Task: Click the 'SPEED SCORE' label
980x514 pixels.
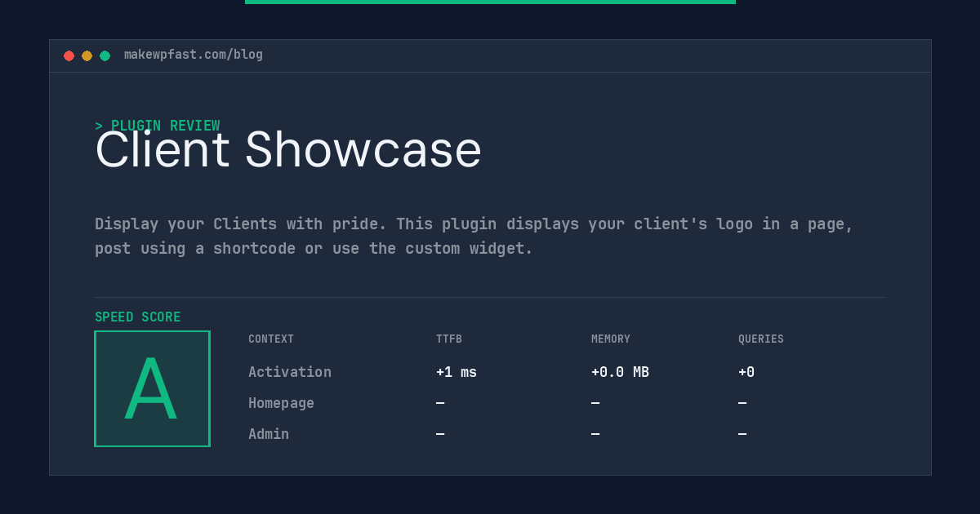Action: point(138,317)
